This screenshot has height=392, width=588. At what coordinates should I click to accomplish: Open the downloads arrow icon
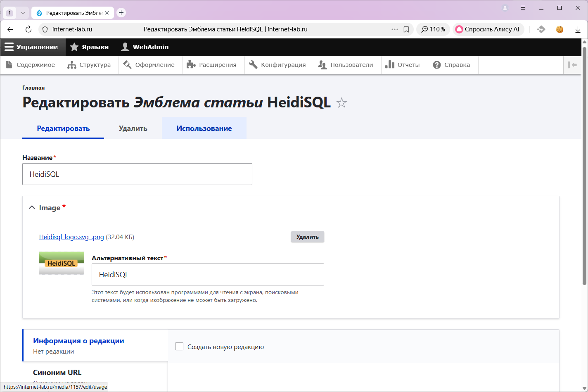pos(578,29)
